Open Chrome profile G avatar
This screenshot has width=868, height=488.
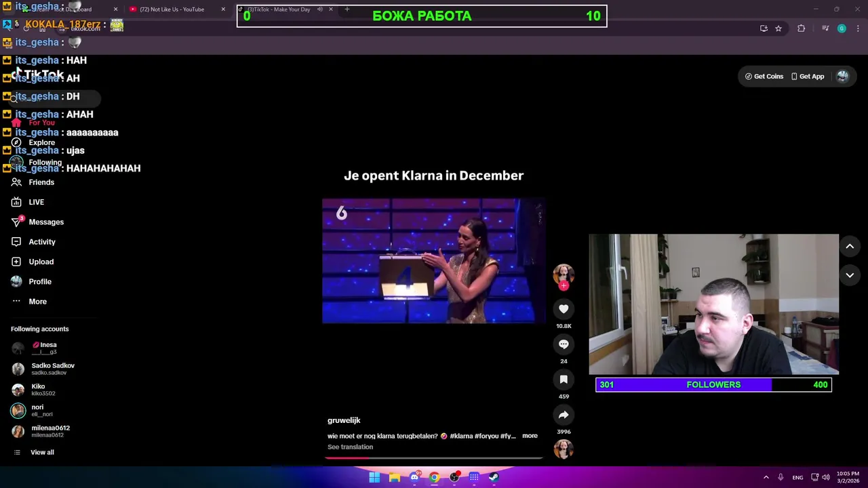click(x=842, y=28)
